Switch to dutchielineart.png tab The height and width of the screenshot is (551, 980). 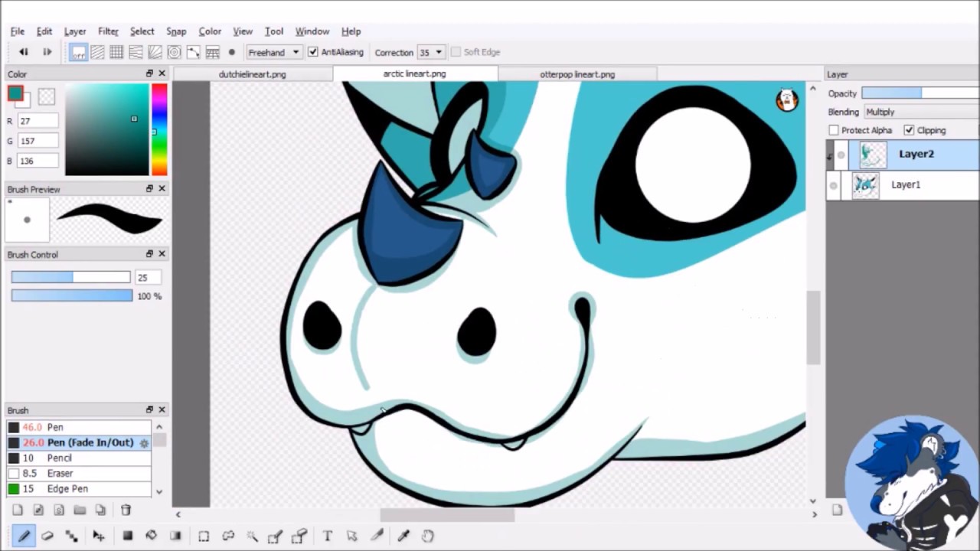click(x=253, y=74)
